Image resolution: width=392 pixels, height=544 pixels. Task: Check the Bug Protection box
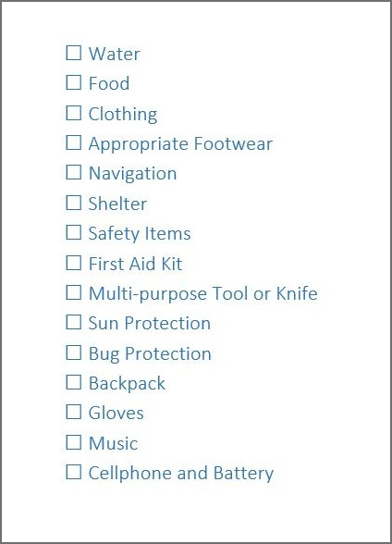(x=73, y=352)
